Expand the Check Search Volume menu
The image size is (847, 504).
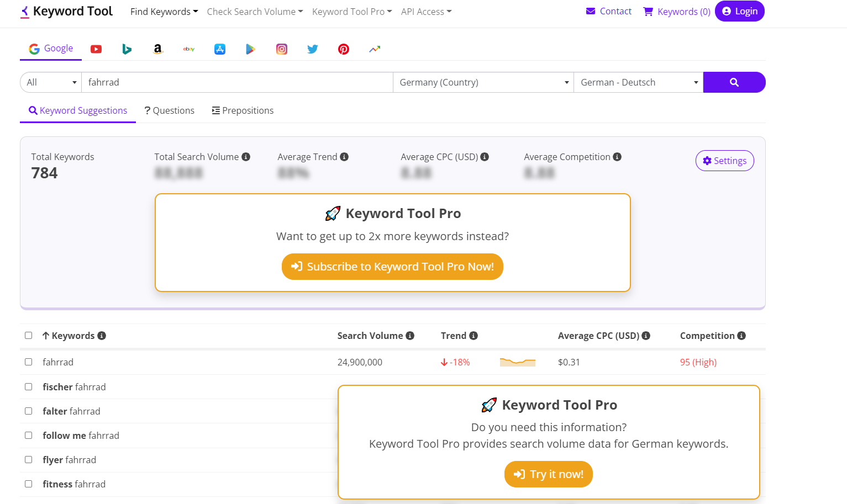tap(255, 12)
